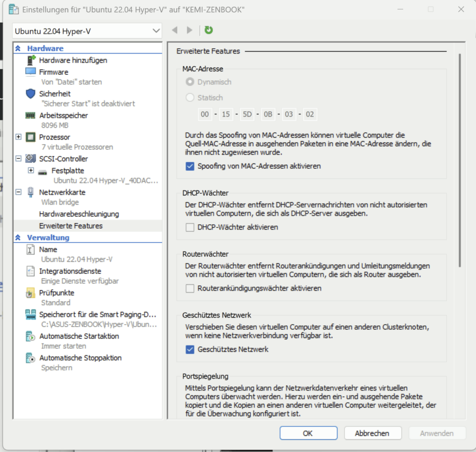
Task: Click the Prüfpunkte checkpoint icon
Action: pyautogui.click(x=31, y=293)
